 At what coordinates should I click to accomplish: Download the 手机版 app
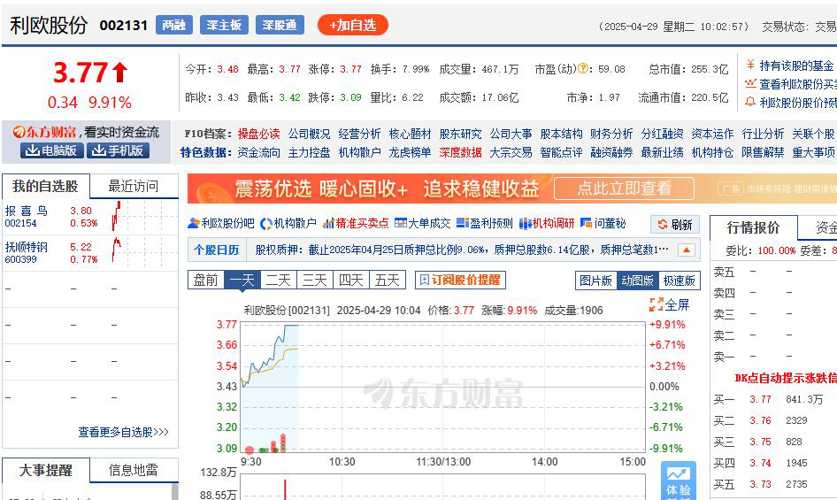pyautogui.click(x=118, y=151)
